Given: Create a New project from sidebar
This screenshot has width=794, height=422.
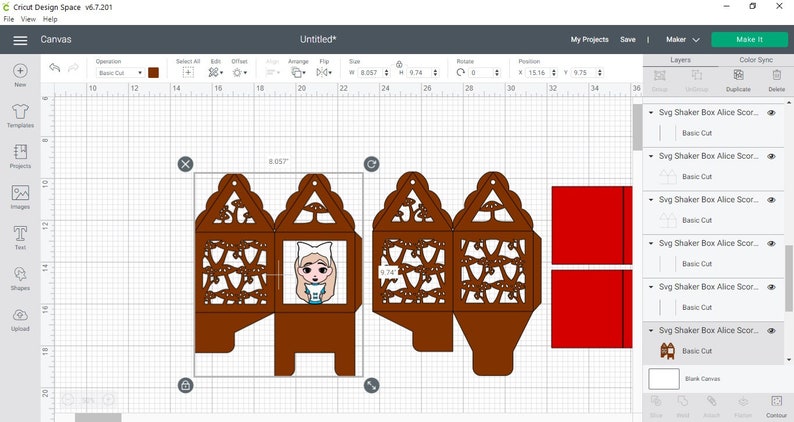Looking at the screenshot, I should (20, 75).
